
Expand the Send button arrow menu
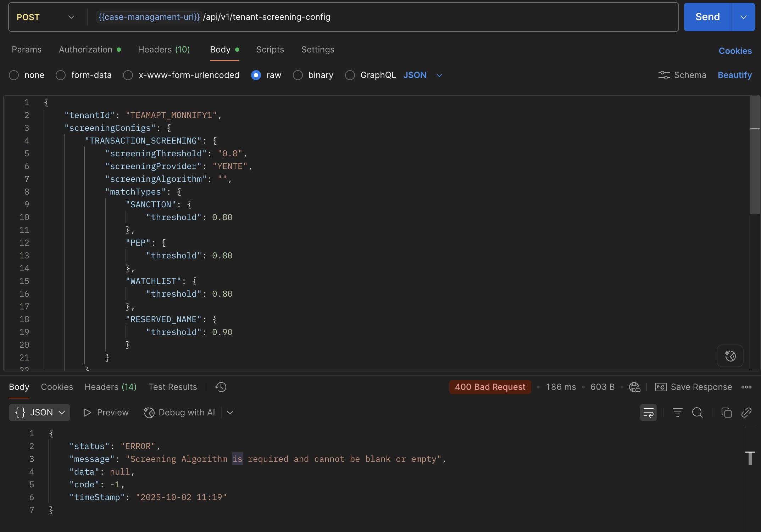point(743,17)
